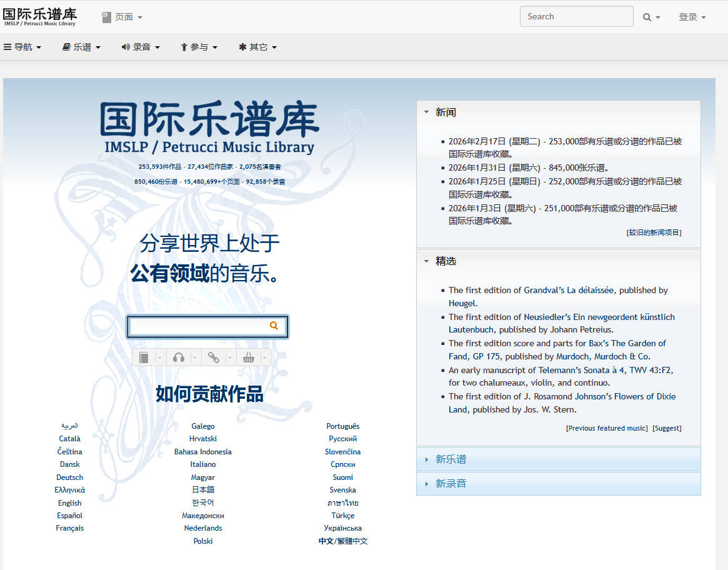The height and width of the screenshot is (570, 728).
Task: Switch the site language to English
Action: 69,502
